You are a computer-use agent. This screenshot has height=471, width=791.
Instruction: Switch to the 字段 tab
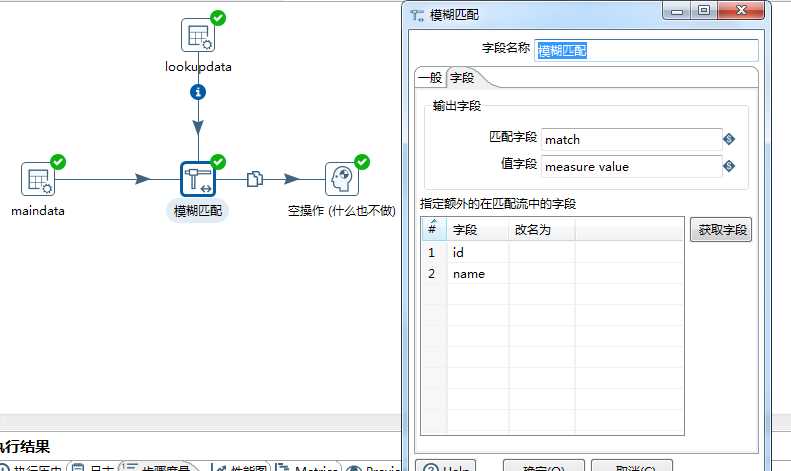[x=462, y=78]
